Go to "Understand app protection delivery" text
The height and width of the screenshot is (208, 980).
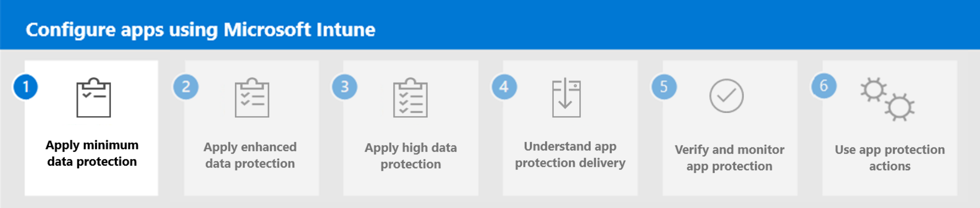point(570,154)
